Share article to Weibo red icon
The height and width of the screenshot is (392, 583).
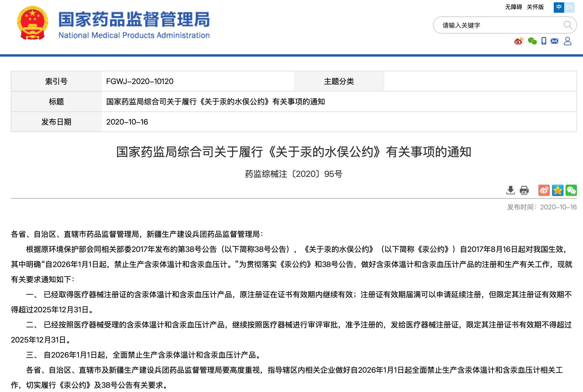544,190
